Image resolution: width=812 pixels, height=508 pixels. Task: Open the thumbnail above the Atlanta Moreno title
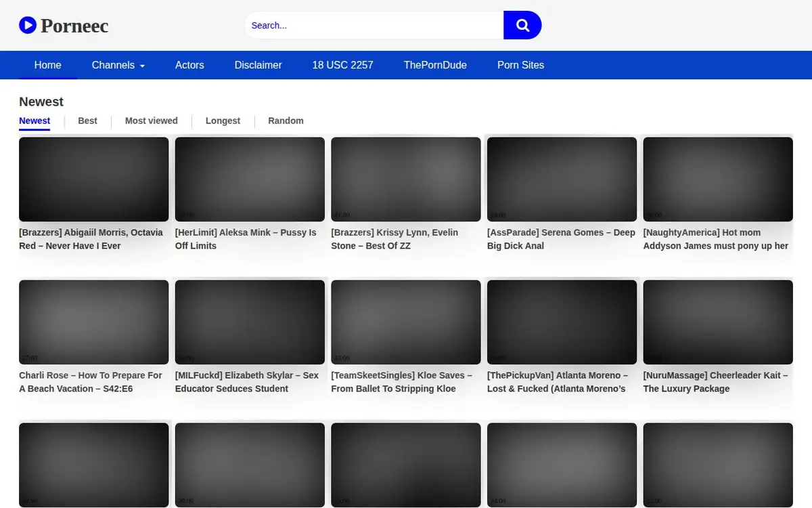(x=562, y=322)
